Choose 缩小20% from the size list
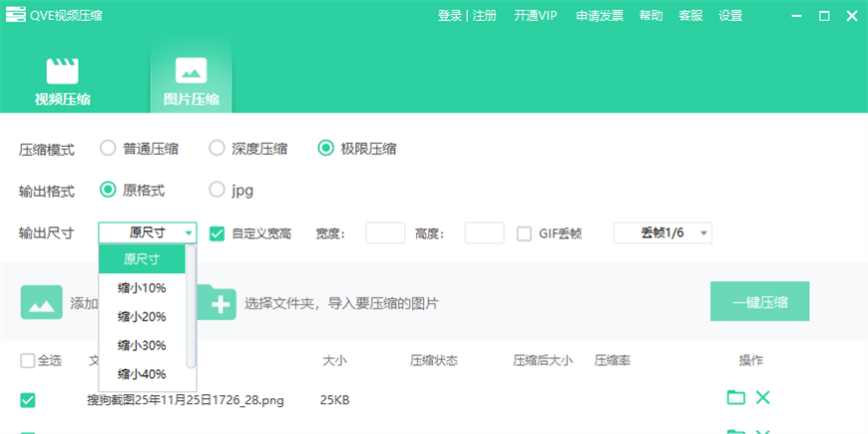The image size is (868, 434). click(142, 317)
